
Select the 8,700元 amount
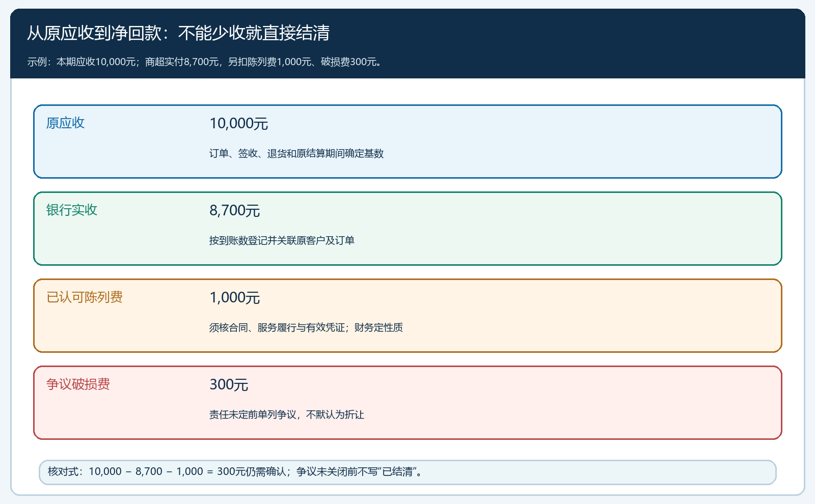[x=235, y=210]
